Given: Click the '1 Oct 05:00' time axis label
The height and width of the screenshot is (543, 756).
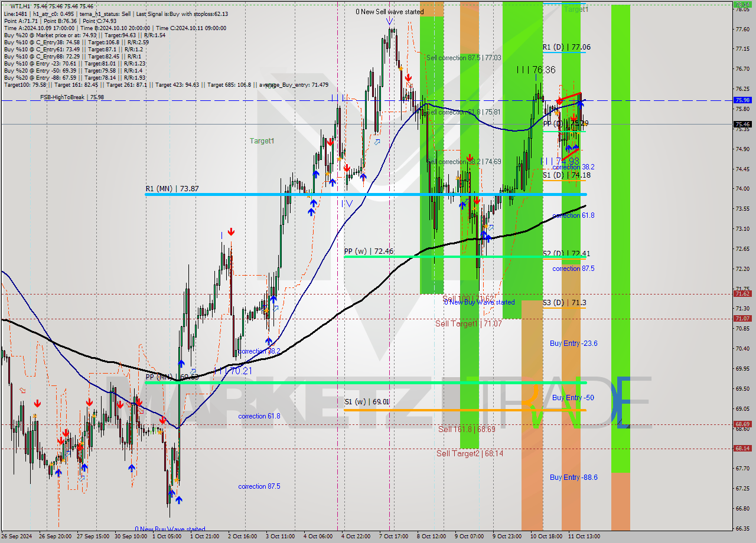Looking at the screenshot, I should point(167,537).
